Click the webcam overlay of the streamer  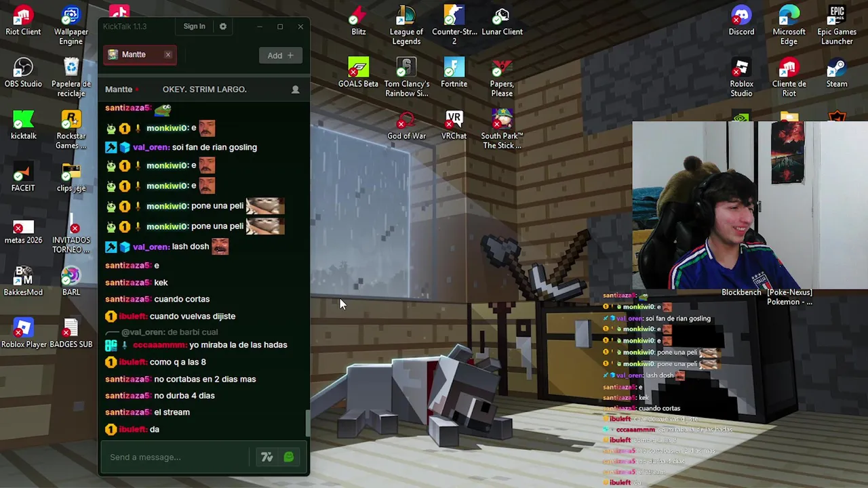point(749,207)
